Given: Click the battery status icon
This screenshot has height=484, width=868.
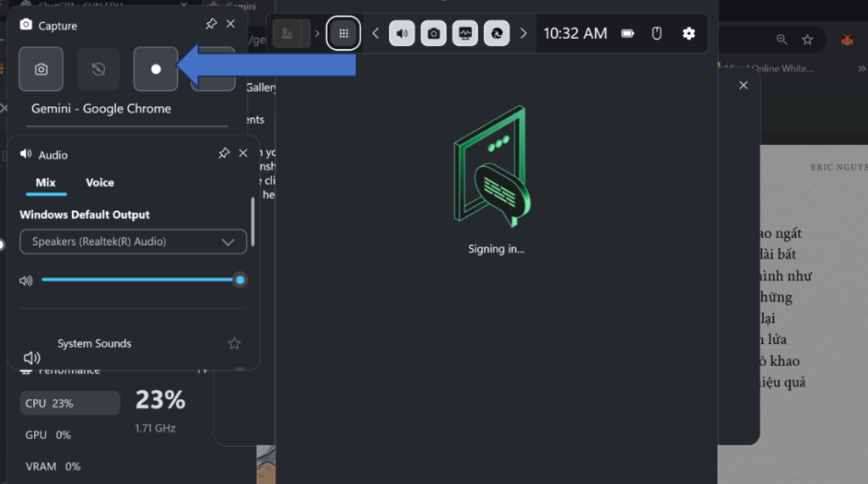Looking at the screenshot, I should pyautogui.click(x=627, y=34).
